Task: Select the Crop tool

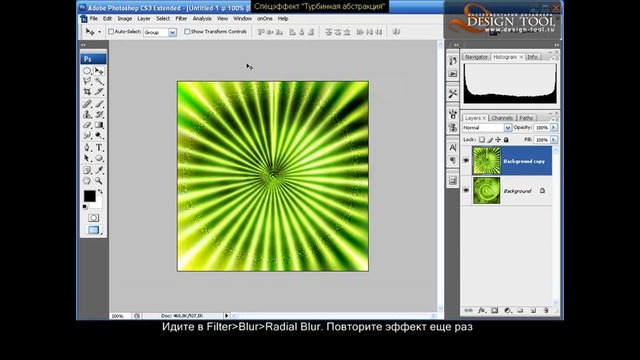Action: coord(87,91)
